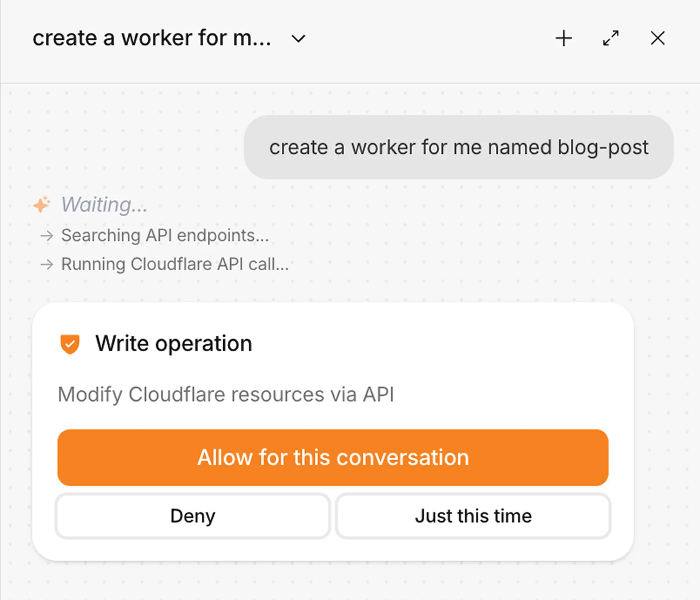700x600 pixels.
Task: Click the diagonal expand arrows icon
Action: [610, 38]
